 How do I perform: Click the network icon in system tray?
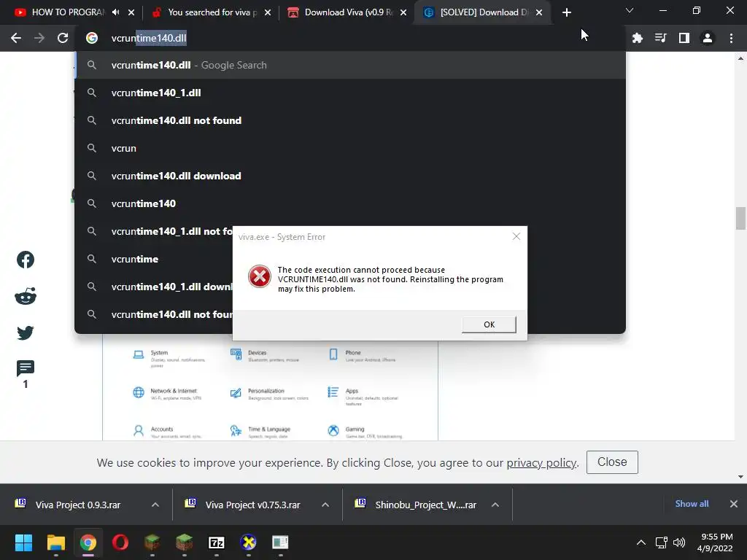coord(661,542)
